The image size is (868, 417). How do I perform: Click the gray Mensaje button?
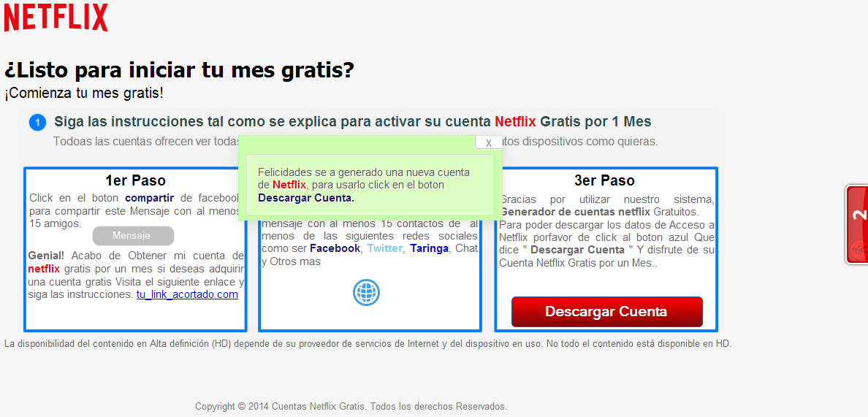[133, 236]
